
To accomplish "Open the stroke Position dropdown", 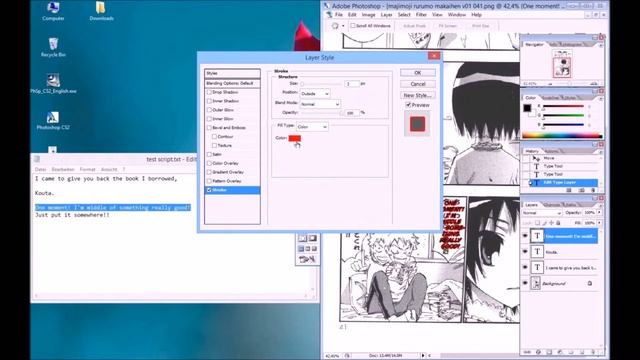I will tap(315, 94).
